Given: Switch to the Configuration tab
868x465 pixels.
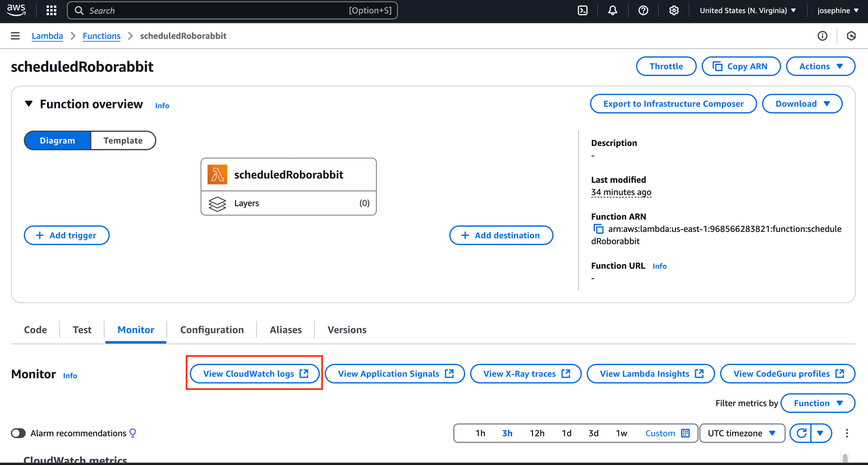Looking at the screenshot, I should click(212, 330).
